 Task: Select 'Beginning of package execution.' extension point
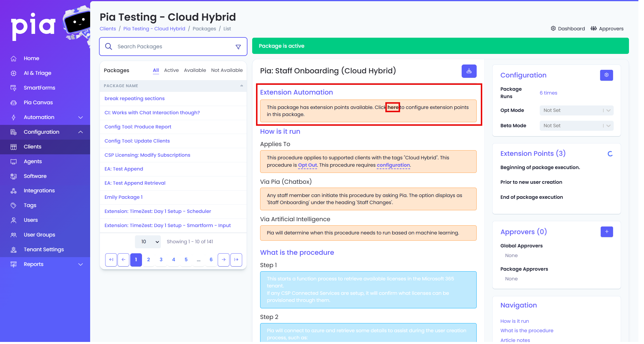540,168
